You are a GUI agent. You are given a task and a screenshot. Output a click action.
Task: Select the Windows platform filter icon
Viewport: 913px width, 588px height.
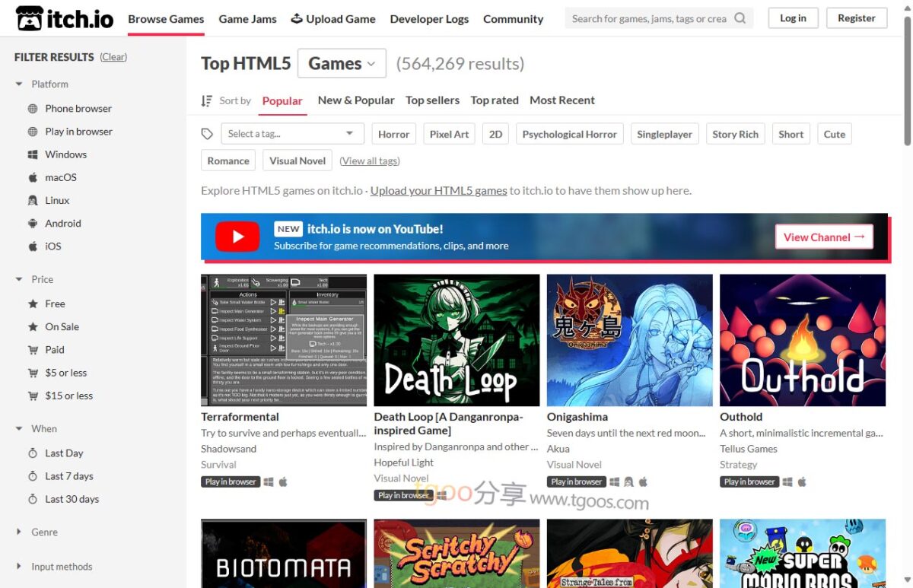coord(33,154)
